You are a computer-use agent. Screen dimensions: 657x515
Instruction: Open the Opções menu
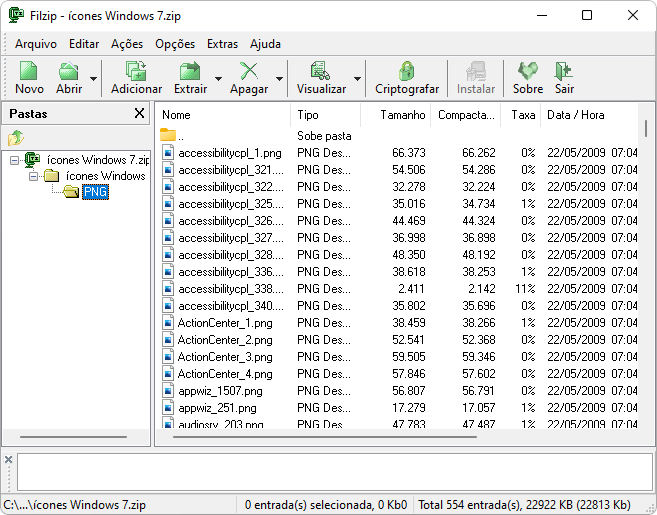[175, 44]
